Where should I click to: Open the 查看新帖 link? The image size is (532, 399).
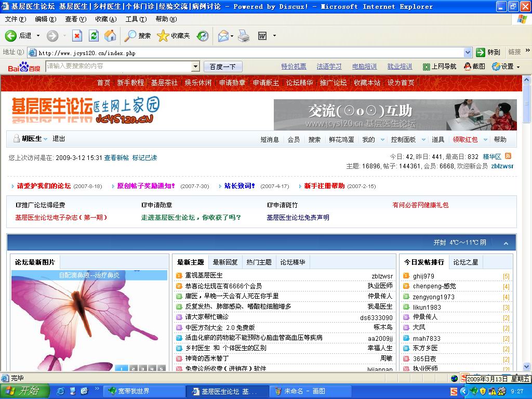(x=116, y=158)
